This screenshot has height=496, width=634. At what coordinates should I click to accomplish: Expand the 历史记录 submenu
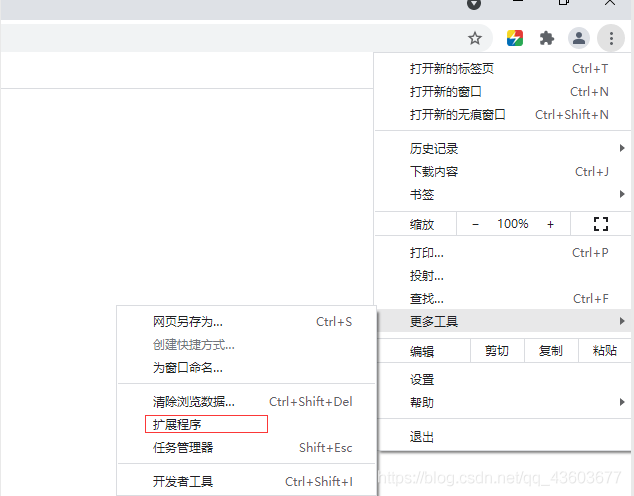point(503,149)
